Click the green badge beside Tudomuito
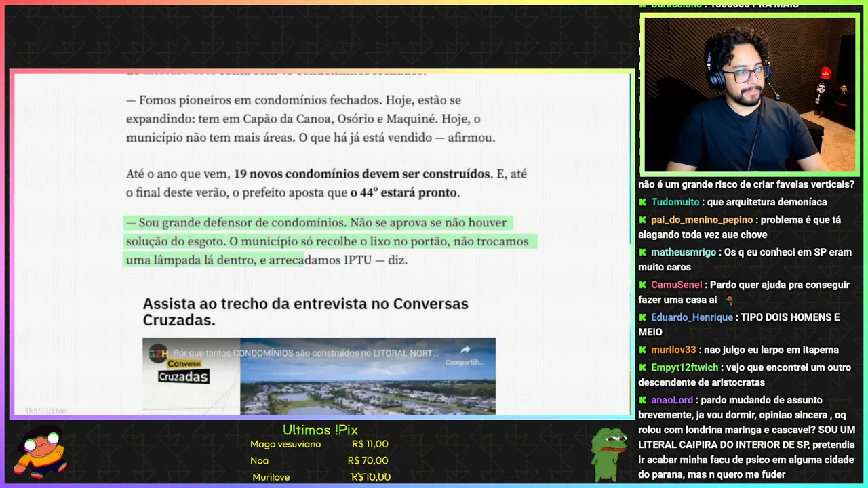The width and height of the screenshot is (868, 488). 642,202
